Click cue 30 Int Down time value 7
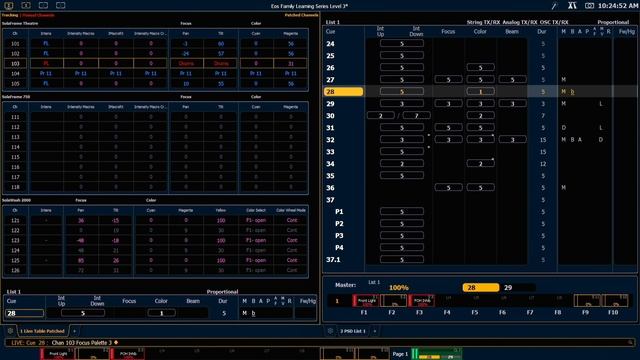 [416, 116]
